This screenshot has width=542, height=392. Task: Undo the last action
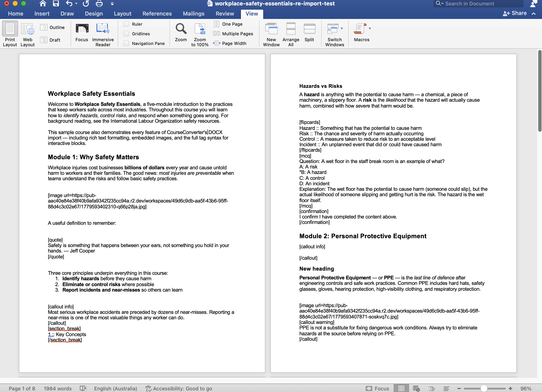pyautogui.click(x=69, y=3)
